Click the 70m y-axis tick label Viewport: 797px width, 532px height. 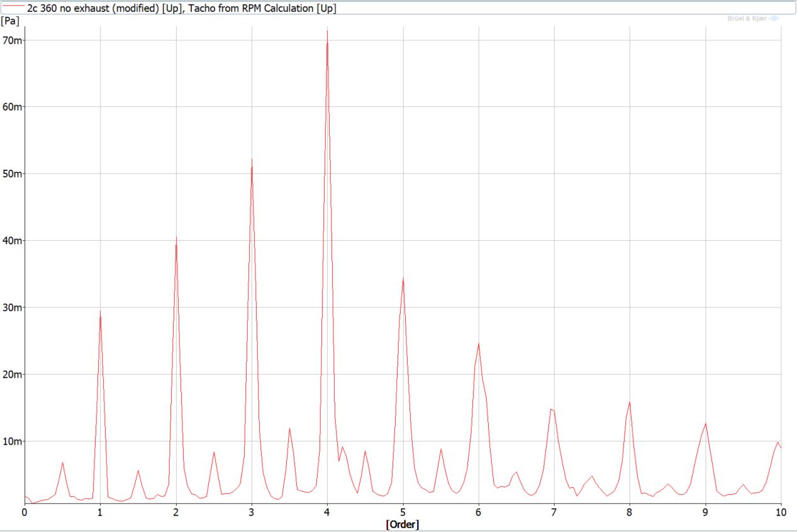(x=13, y=40)
